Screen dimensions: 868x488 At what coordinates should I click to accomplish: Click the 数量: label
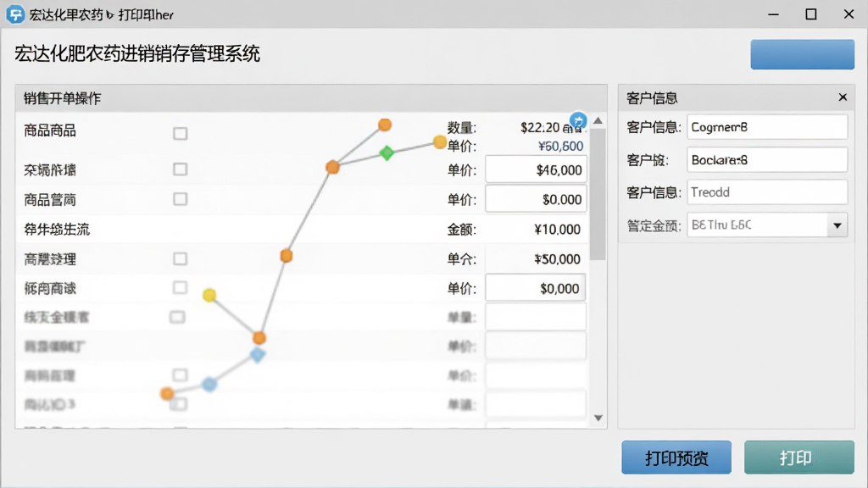(x=462, y=128)
